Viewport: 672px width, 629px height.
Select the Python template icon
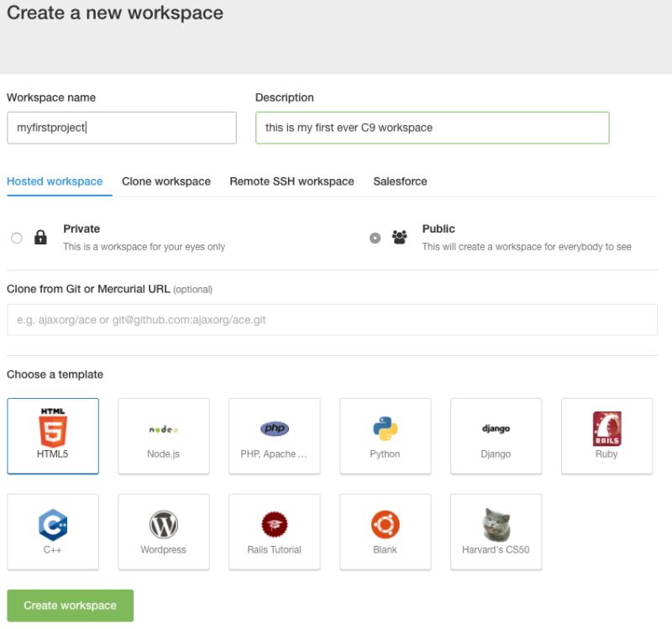click(385, 428)
